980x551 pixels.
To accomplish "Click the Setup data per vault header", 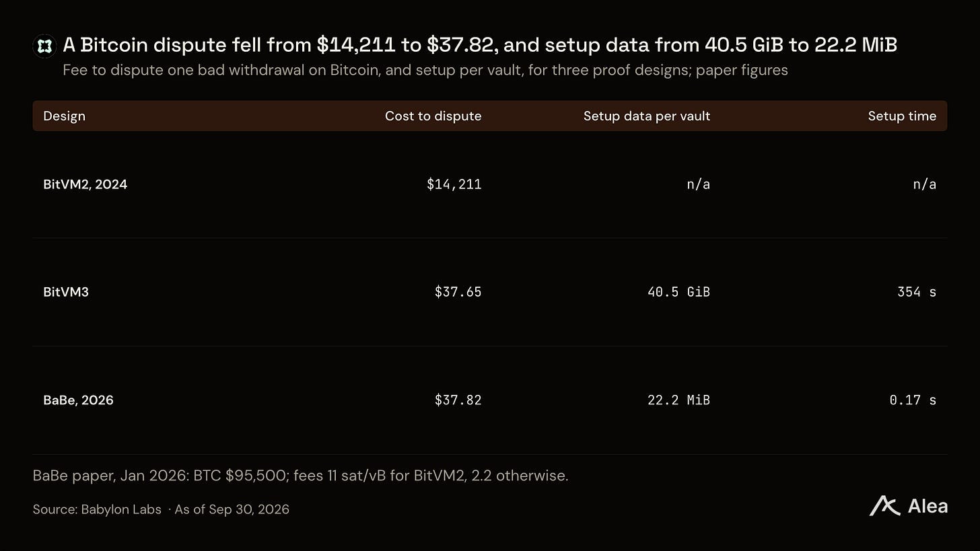I will coord(647,116).
